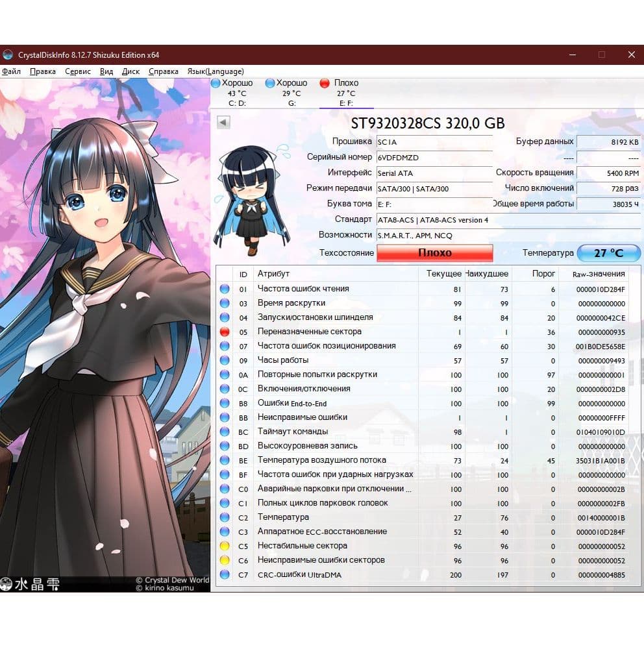Viewport: 644px width, 649px height.
Task: Click the red status icon for attribute 05
Action: point(225,332)
